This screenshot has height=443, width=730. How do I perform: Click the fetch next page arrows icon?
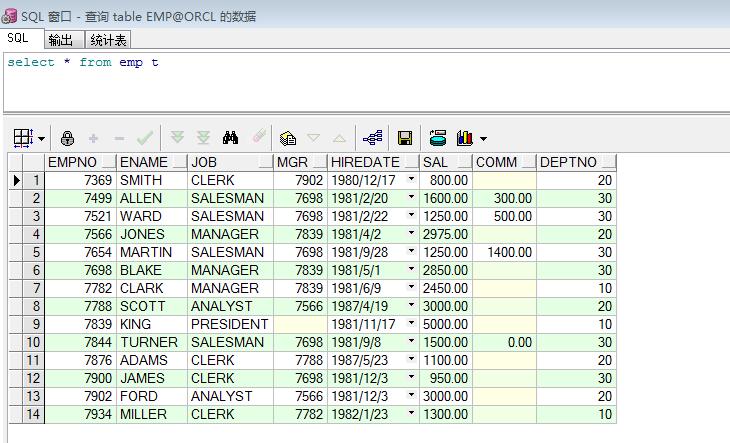[x=177, y=137]
